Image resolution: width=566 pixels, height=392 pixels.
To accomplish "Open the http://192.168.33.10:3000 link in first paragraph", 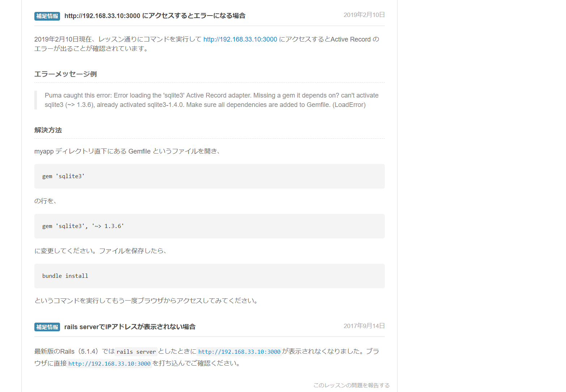I will click(x=240, y=39).
